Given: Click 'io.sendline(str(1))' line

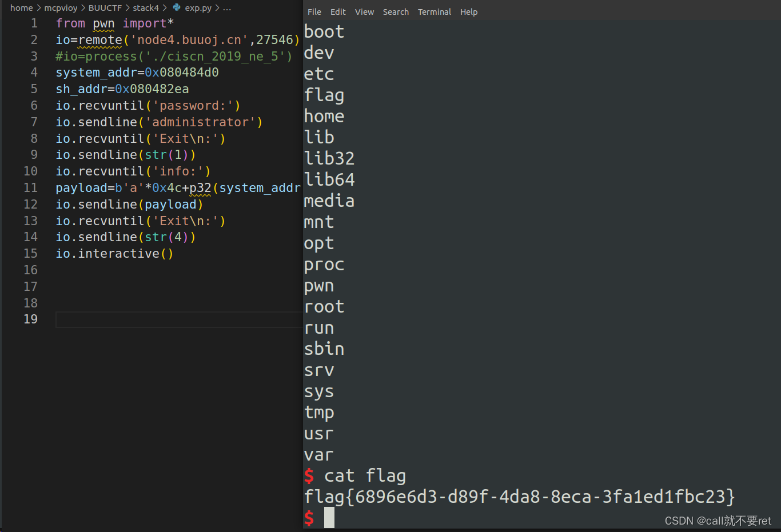Looking at the screenshot, I should pos(126,155).
